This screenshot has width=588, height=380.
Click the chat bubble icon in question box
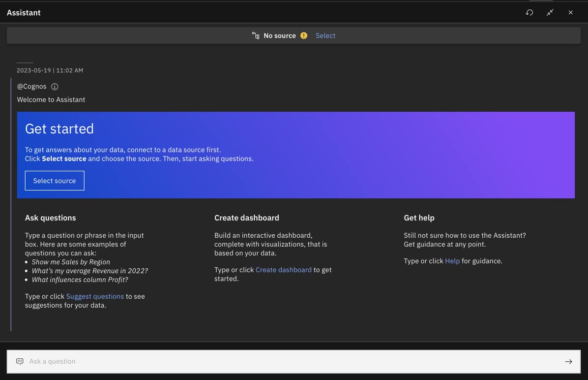click(20, 361)
